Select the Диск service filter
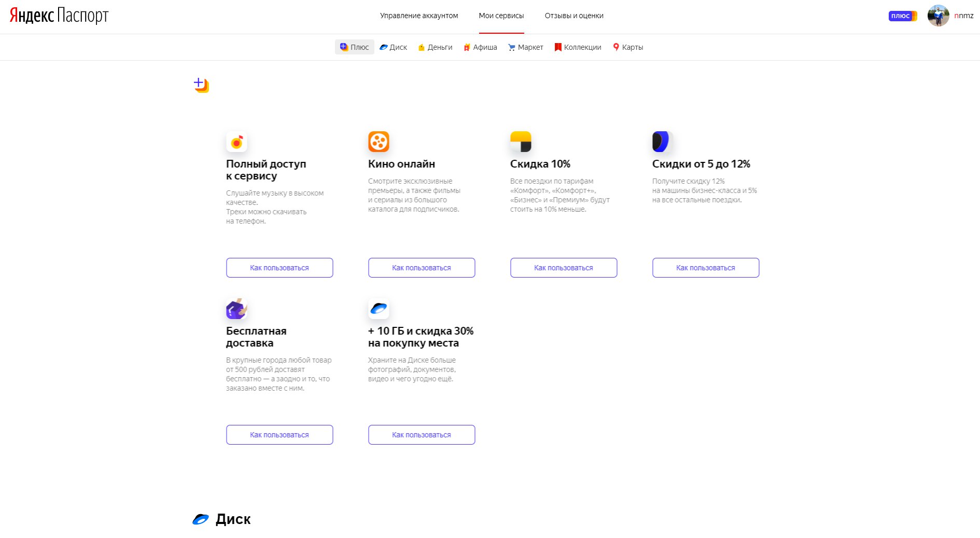Image resolution: width=980 pixels, height=538 pixels. pyautogui.click(x=393, y=47)
